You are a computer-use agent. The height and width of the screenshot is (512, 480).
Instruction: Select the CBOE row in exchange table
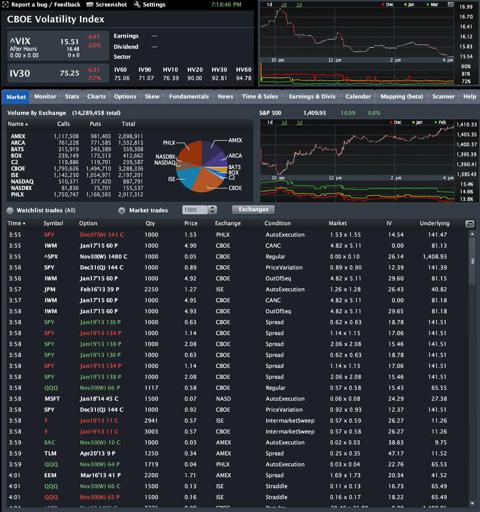coord(77,169)
